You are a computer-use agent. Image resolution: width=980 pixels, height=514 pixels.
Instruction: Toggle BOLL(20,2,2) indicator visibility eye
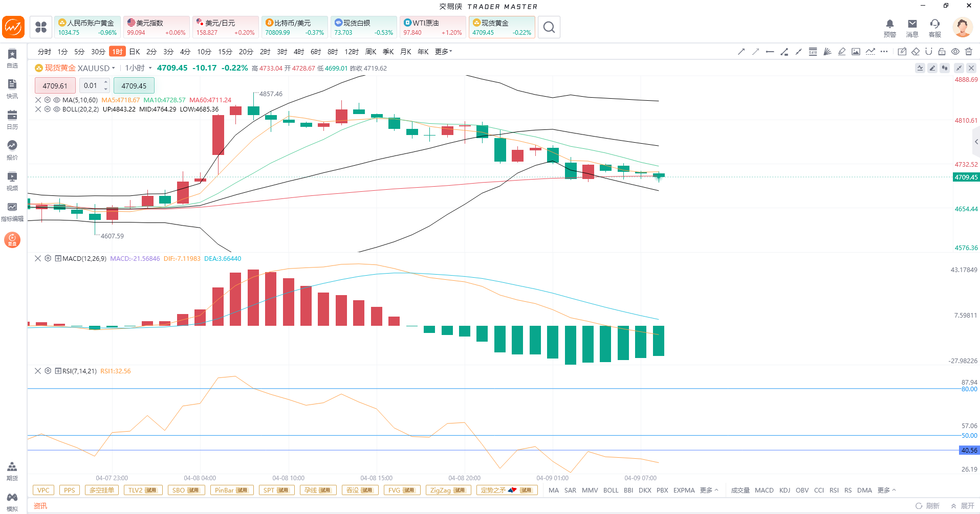coord(57,109)
